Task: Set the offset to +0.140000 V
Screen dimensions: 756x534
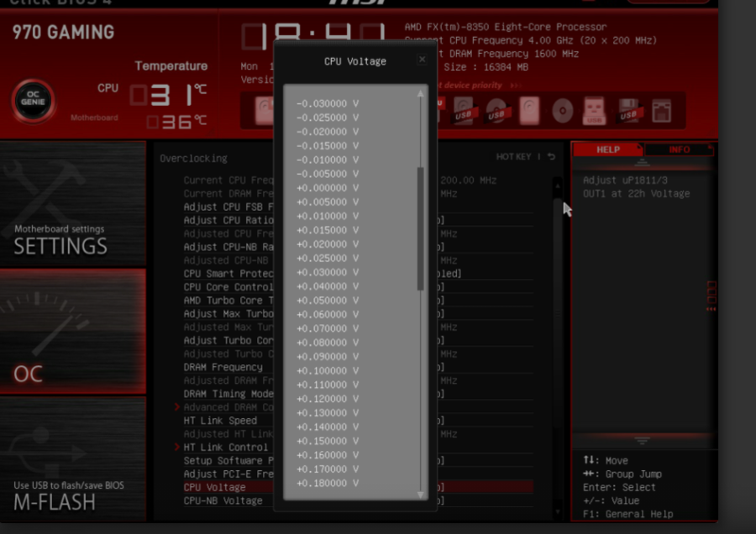Action: coord(328,427)
